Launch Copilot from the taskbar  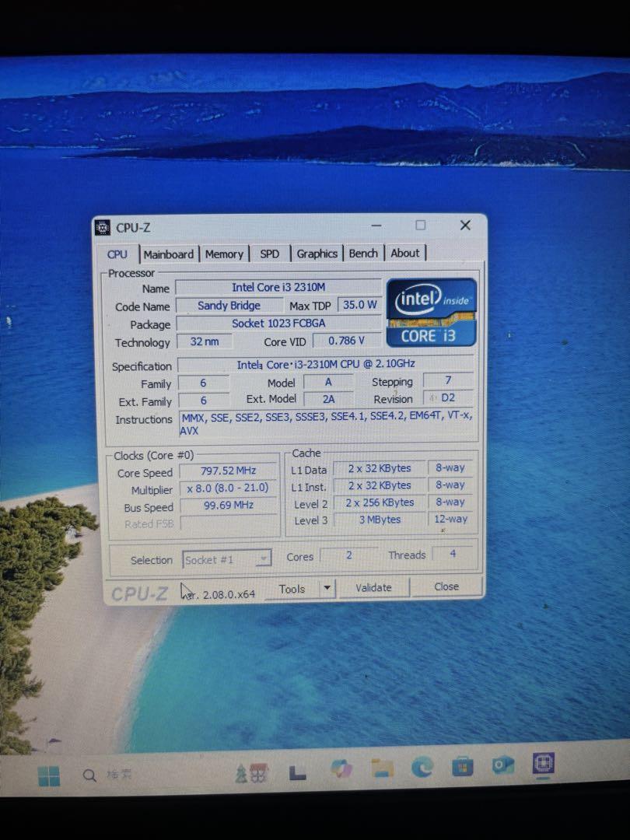[x=341, y=769]
